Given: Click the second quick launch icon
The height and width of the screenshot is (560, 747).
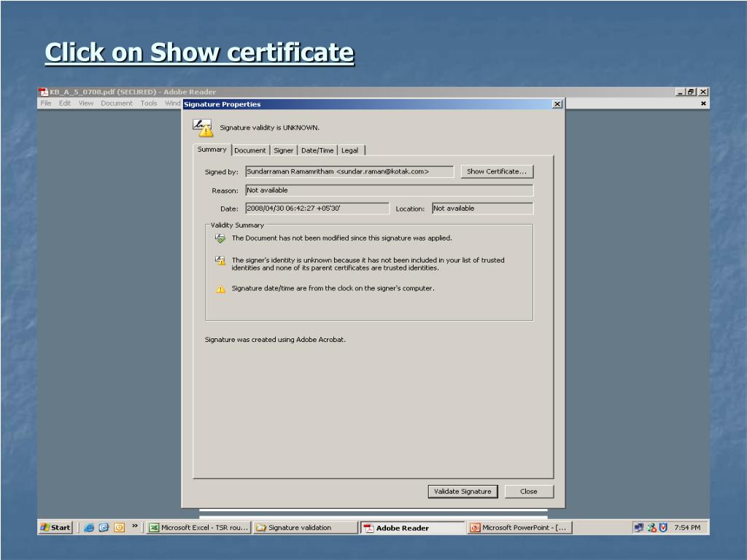Looking at the screenshot, I should pyautogui.click(x=104, y=528).
